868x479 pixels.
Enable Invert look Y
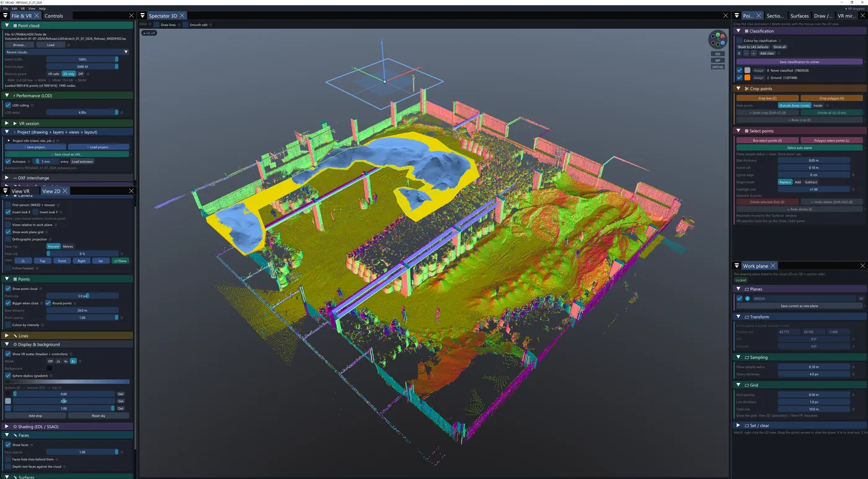[35, 212]
